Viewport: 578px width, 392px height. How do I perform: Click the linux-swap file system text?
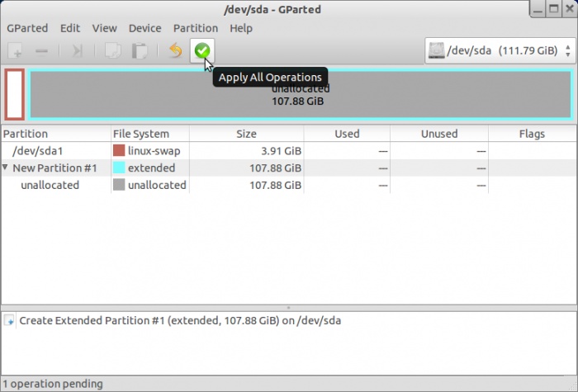point(154,151)
